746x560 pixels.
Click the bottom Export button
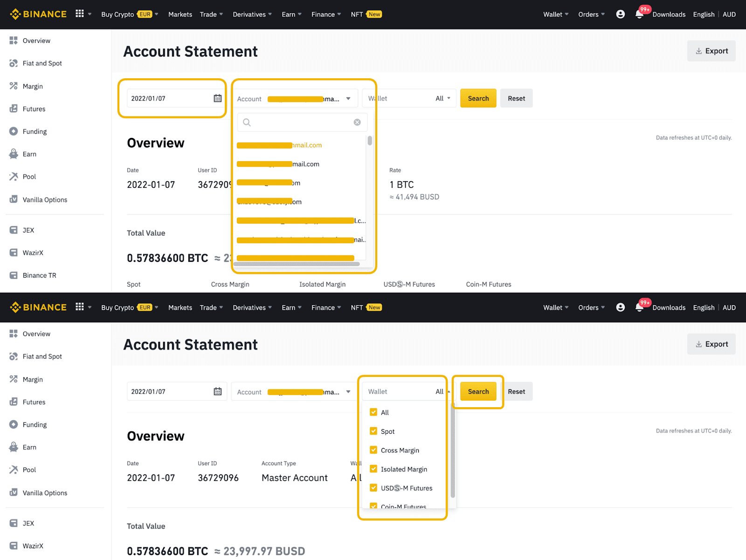click(x=711, y=344)
